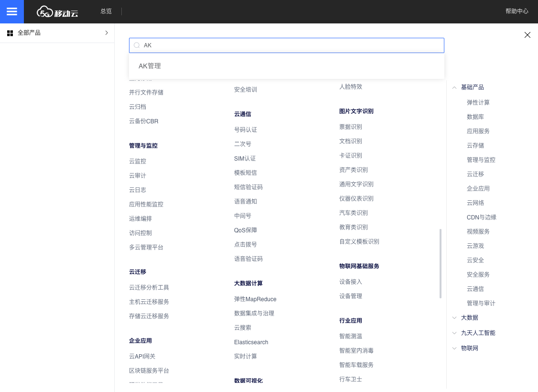Click the hamburger menu icon
The width and height of the screenshot is (538, 392).
click(12, 11)
